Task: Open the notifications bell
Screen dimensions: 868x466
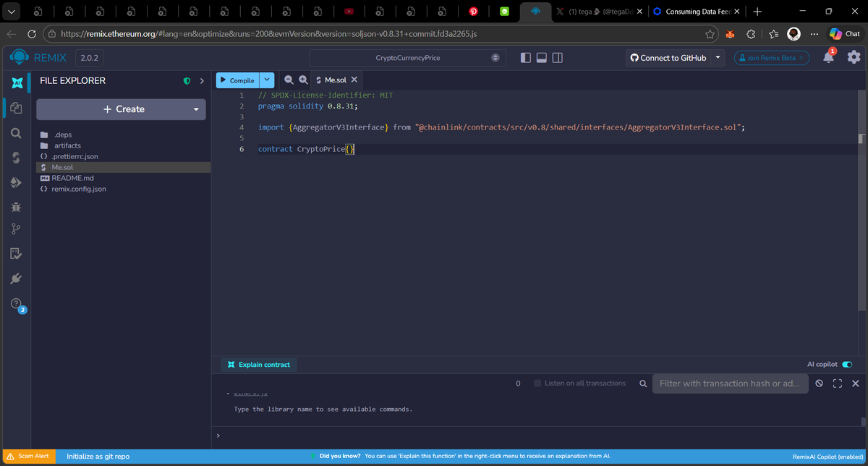Action: [829, 57]
